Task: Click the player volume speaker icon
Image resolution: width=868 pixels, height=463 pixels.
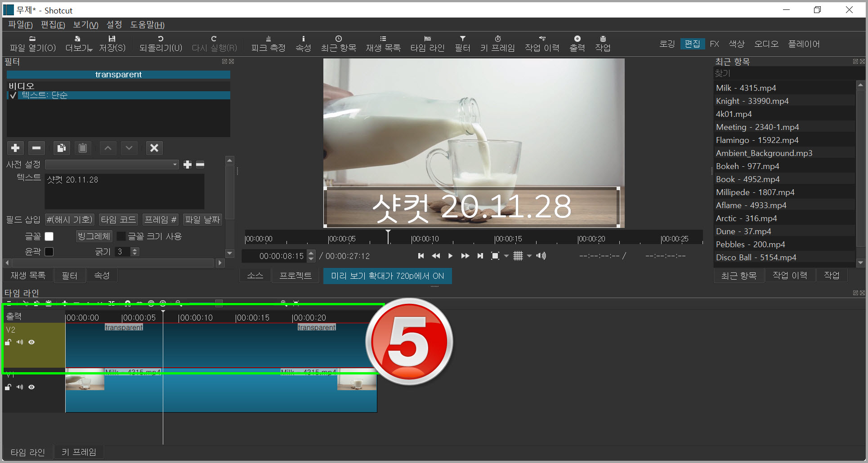Action: click(x=541, y=256)
